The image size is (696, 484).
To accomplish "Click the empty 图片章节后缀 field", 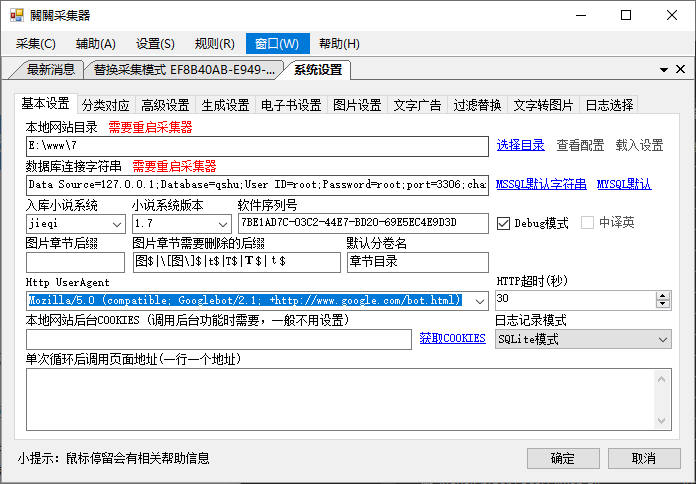I will (75, 262).
